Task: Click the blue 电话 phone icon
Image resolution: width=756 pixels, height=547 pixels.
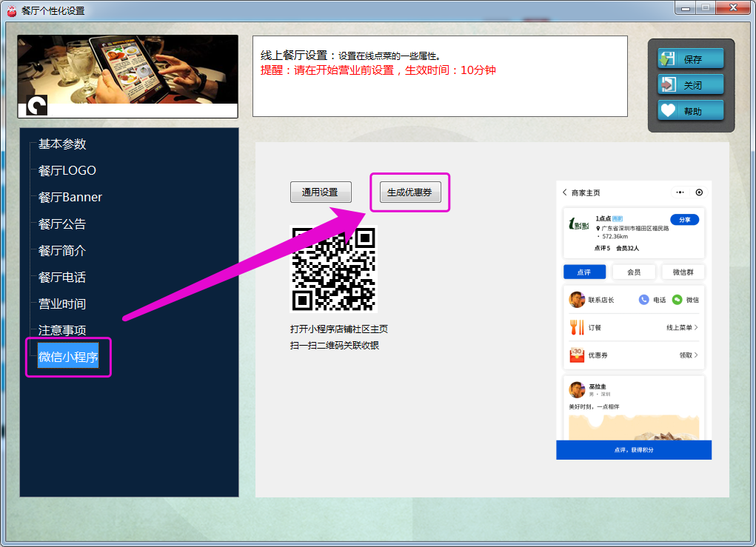Action: [643, 300]
